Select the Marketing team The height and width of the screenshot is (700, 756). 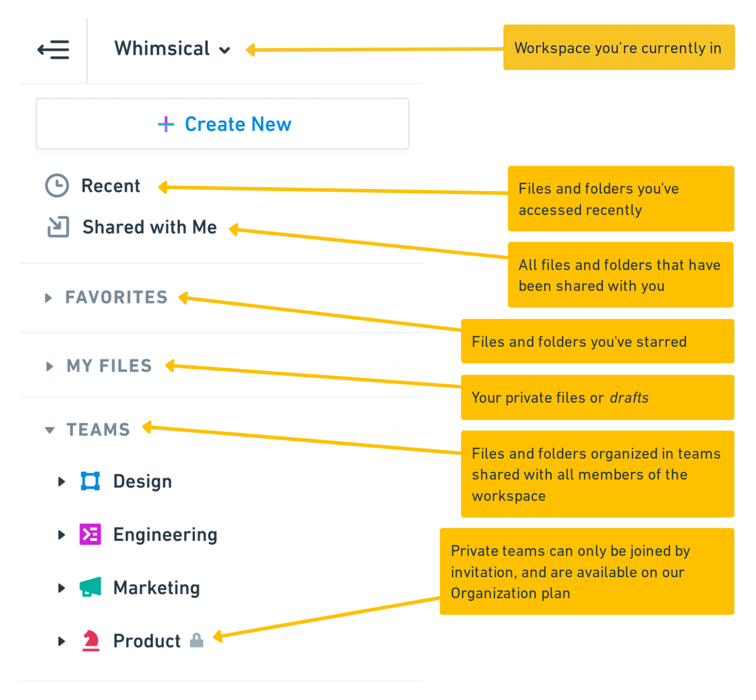[x=155, y=588]
